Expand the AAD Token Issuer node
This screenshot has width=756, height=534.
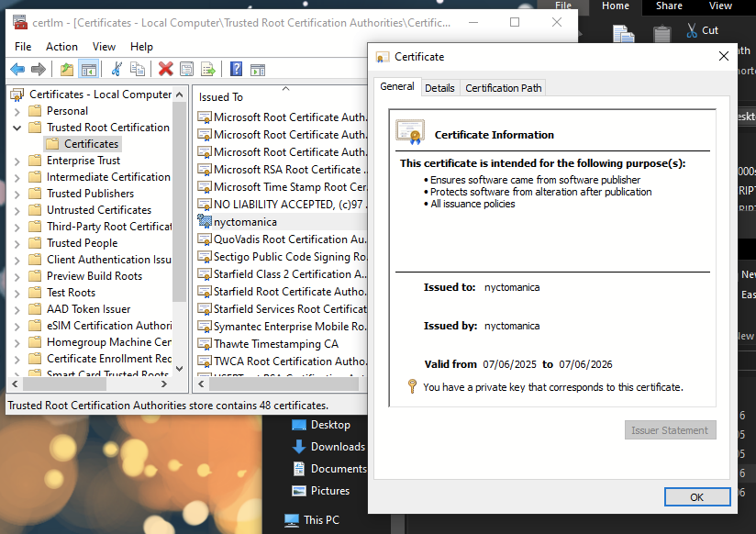[17, 310]
